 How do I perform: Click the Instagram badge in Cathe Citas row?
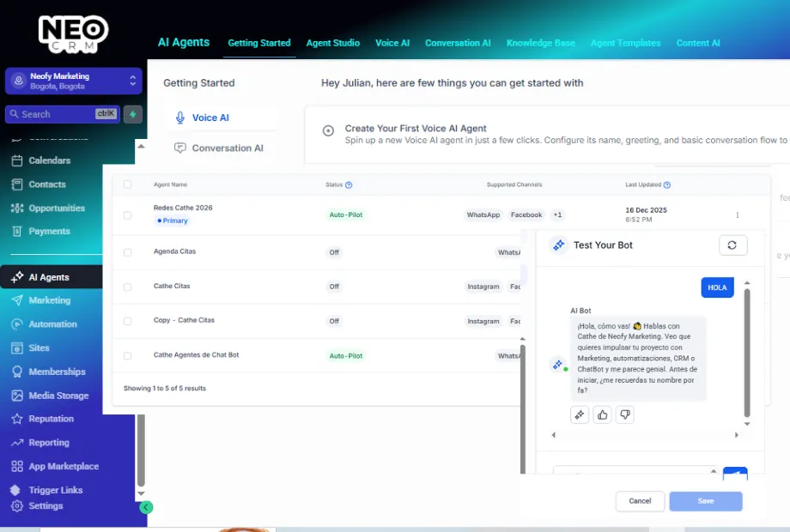tap(483, 287)
